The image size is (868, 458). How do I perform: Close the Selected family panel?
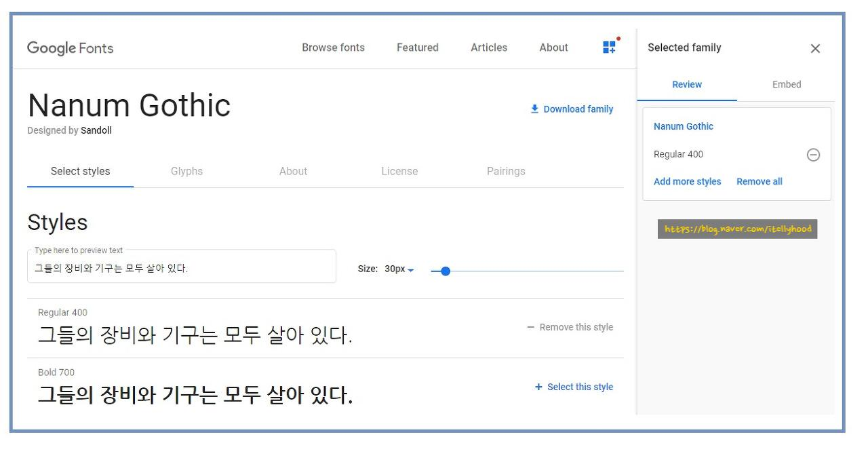pyautogui.click(x=815, y=48)
